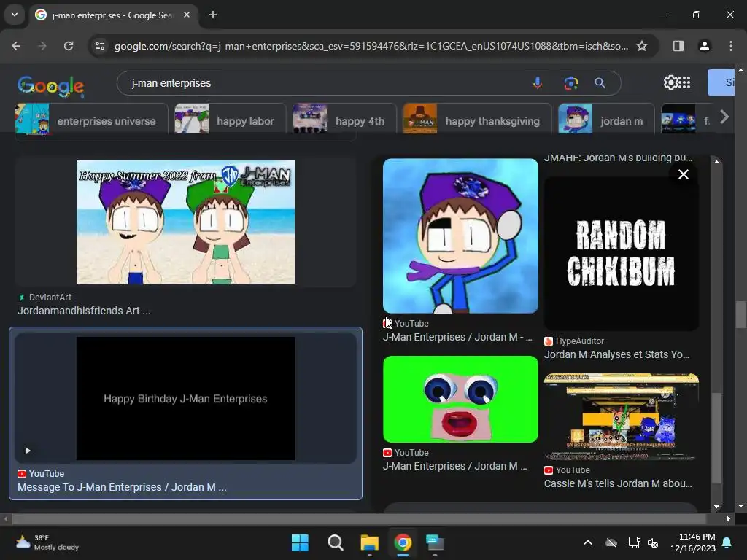Search by voice using microphone icon

tap(538, 83)
